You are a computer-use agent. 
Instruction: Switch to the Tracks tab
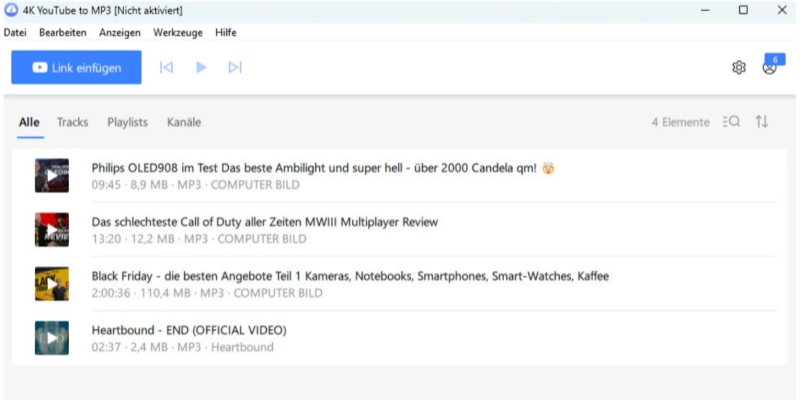pos(72,122)
